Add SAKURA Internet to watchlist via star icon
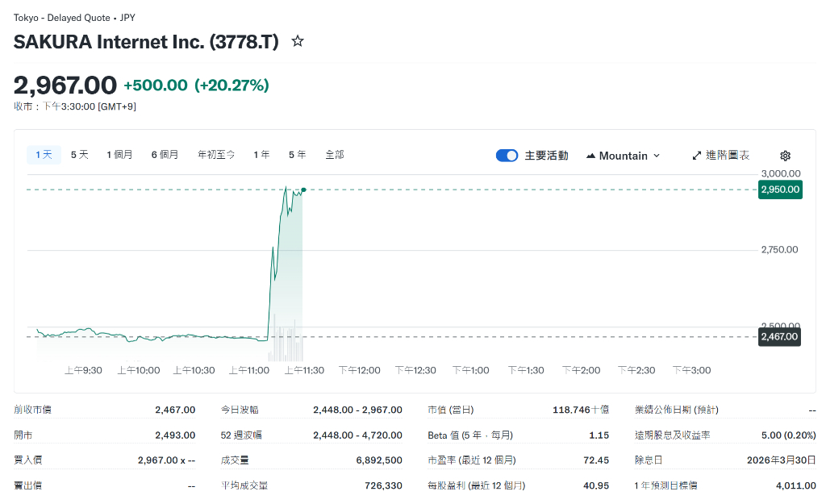Image resolution: width=826 pixels, height=504 pixels. pos(297,40)
